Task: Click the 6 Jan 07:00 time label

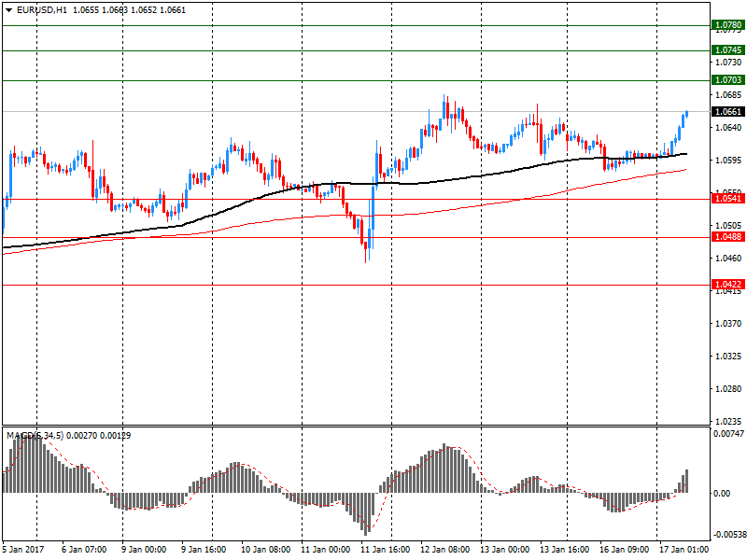Action: tap(84, 550)
